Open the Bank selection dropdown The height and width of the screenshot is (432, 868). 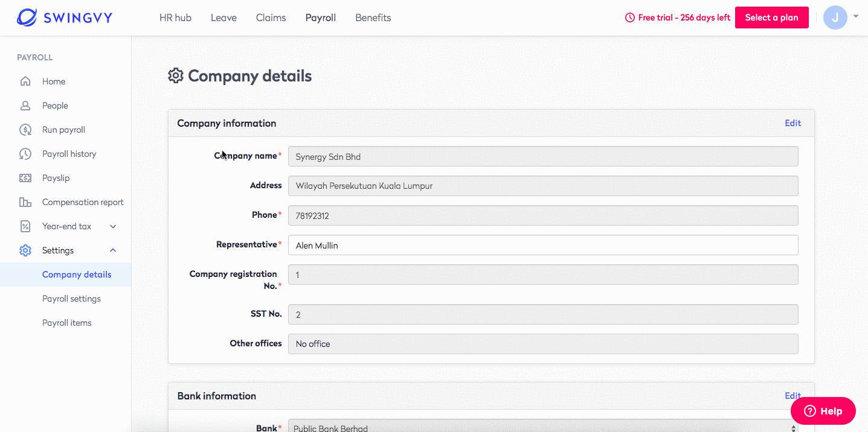point(543,427)
